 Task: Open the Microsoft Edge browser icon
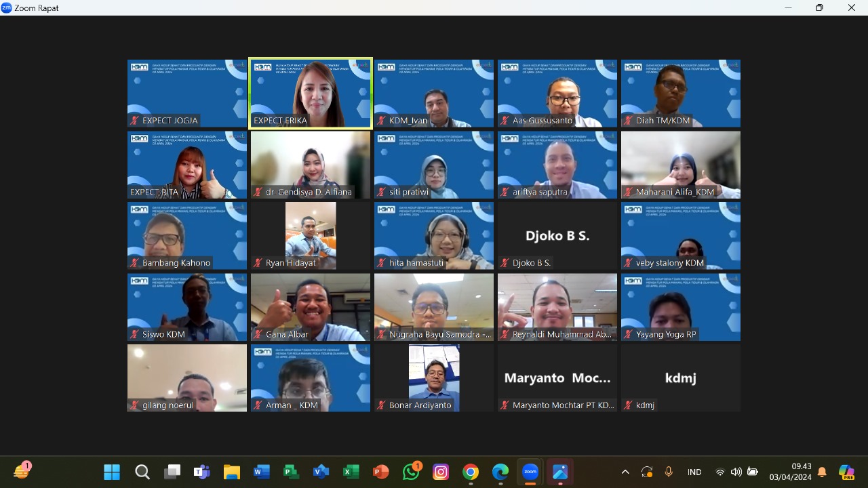pyautogui.click(x=500, y=472)
